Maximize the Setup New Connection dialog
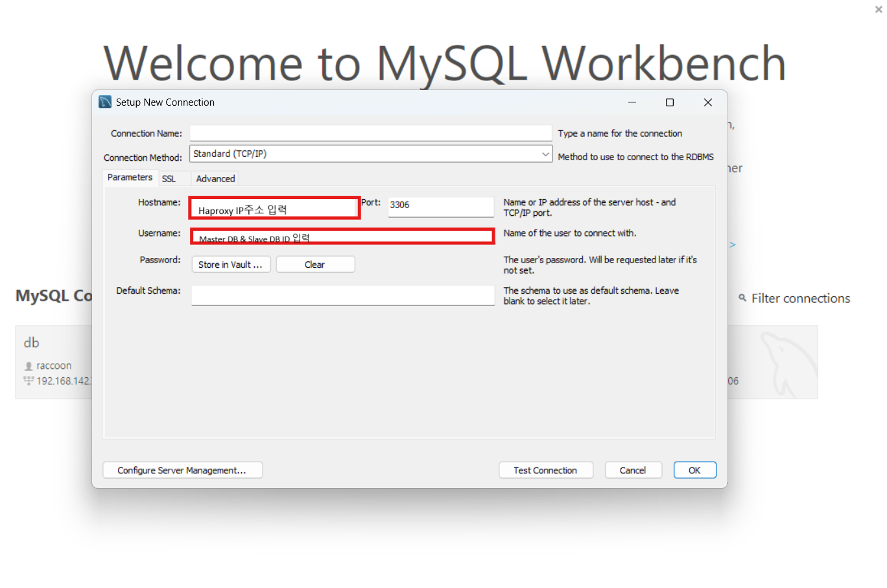Viewport: 887px width, 588px height. tap(670, 102)
